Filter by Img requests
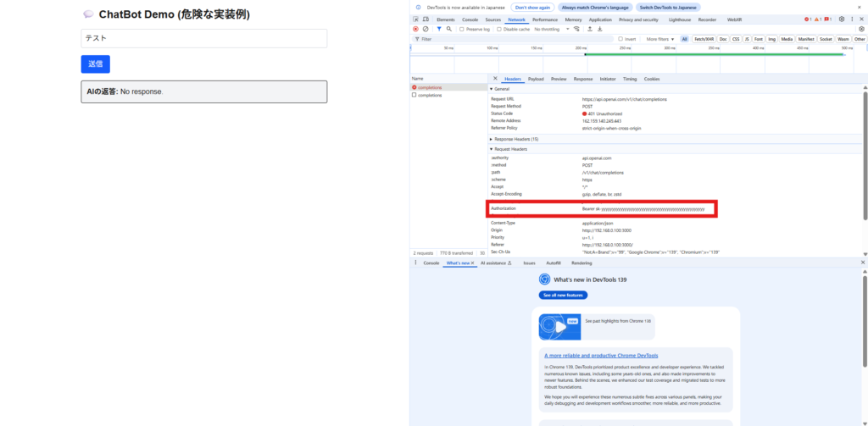 [771, 39]
